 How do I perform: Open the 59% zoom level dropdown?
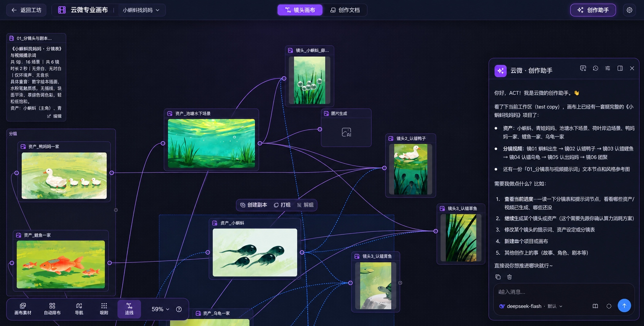(160, 309)
